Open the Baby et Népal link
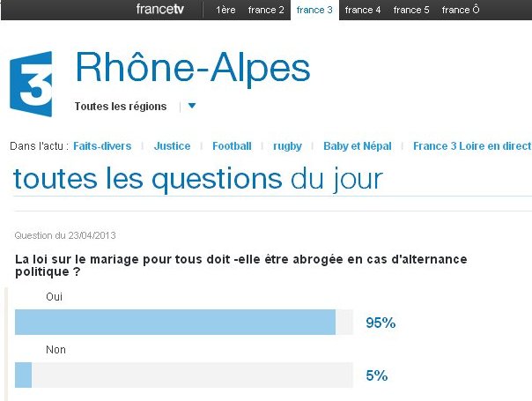 [358, 146]
